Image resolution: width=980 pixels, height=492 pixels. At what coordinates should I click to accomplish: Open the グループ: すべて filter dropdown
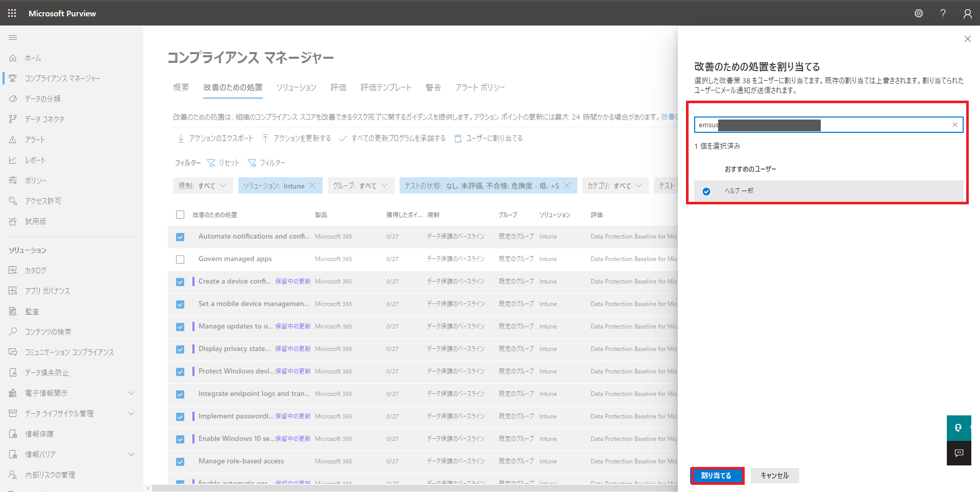click(x=361, y=185)
